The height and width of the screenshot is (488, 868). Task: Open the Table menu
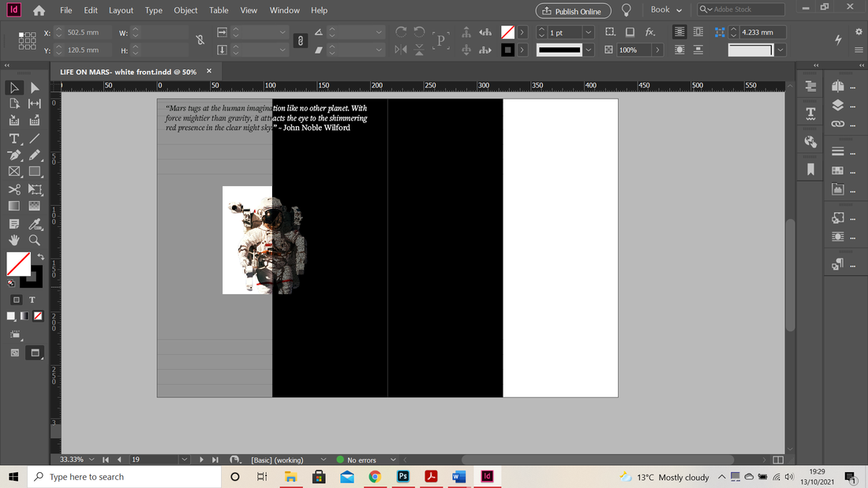click(219, 10)
